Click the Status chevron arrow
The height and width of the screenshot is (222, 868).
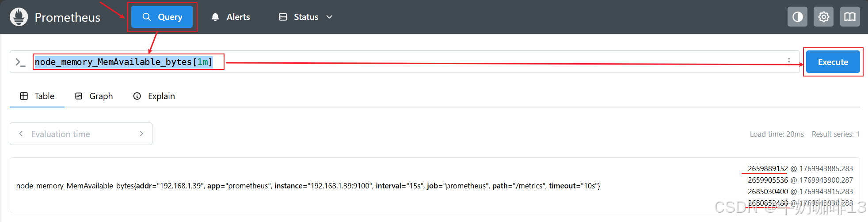tap(329, 17)
